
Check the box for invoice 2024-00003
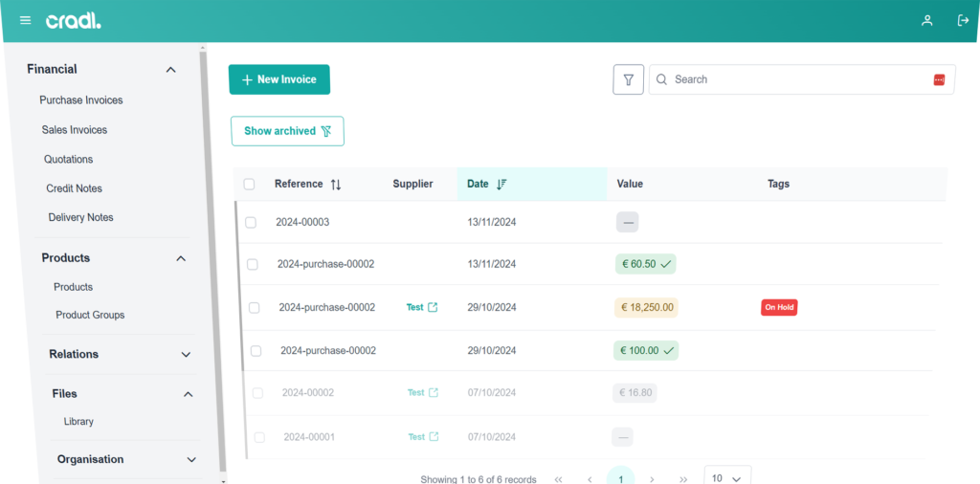251,222
